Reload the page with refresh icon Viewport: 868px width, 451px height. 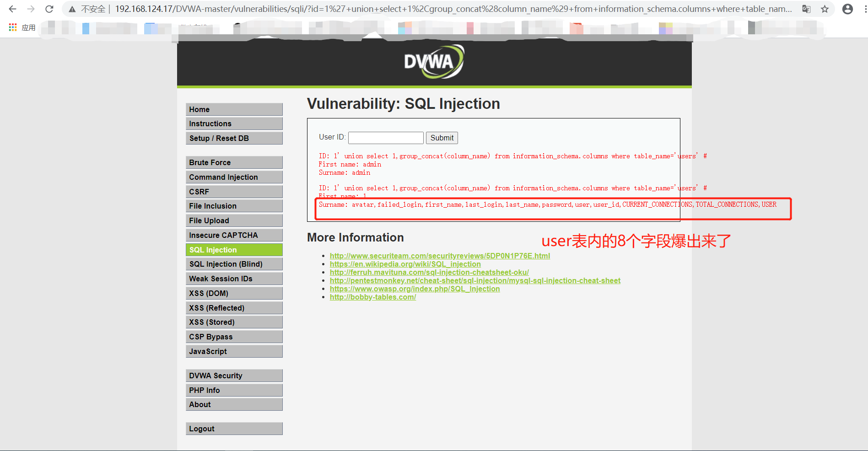(x=49, y=9)
